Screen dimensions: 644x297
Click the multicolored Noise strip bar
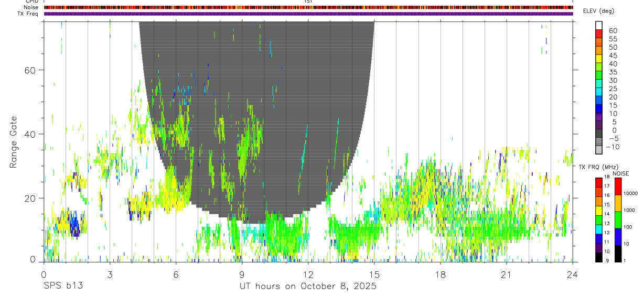(x=308, y=7)
